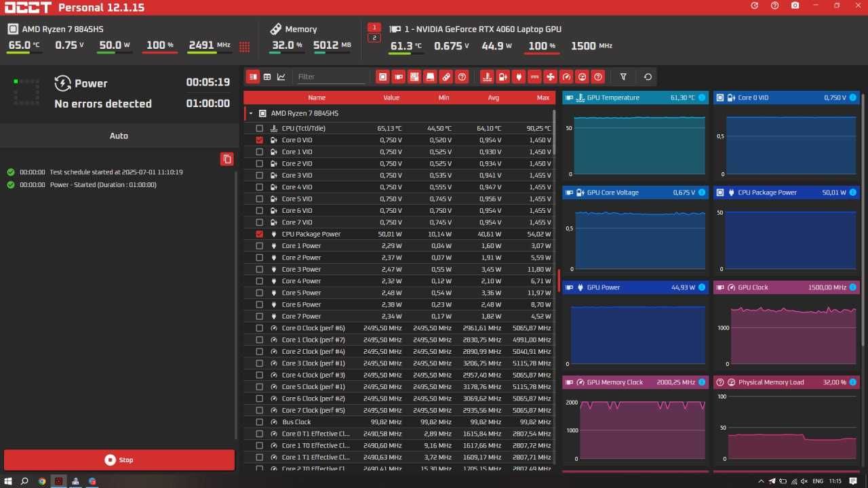The height and width of the screenshot is (488, 868).
Task: Select the Core 6 Power row
Action: [399, 304]
